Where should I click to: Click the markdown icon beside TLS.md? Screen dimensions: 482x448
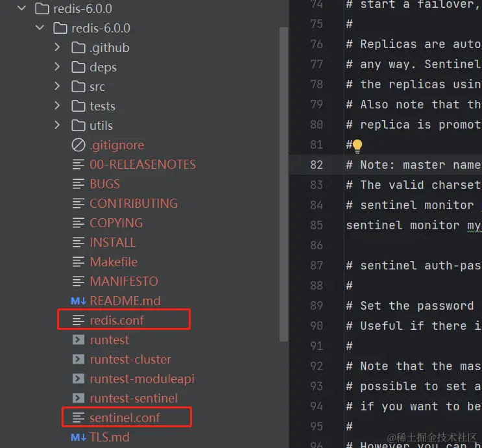click(x=78, y=437)
